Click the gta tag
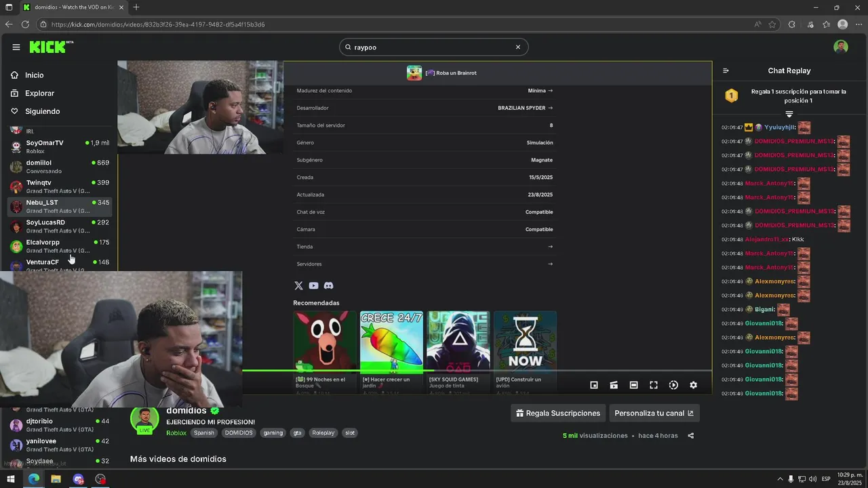Screen dimensions: 868x488 (297, 432)
